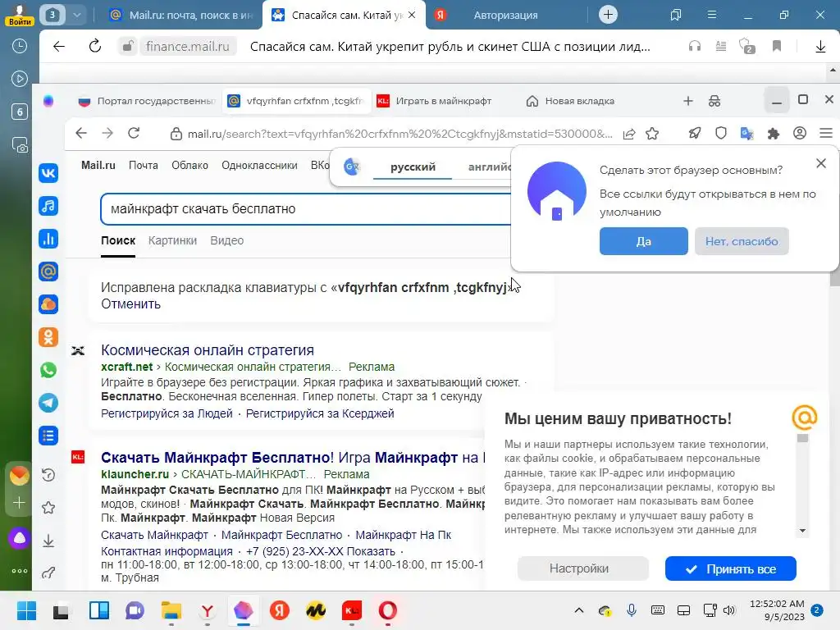Click Да to set default browser

pos(643,241)
